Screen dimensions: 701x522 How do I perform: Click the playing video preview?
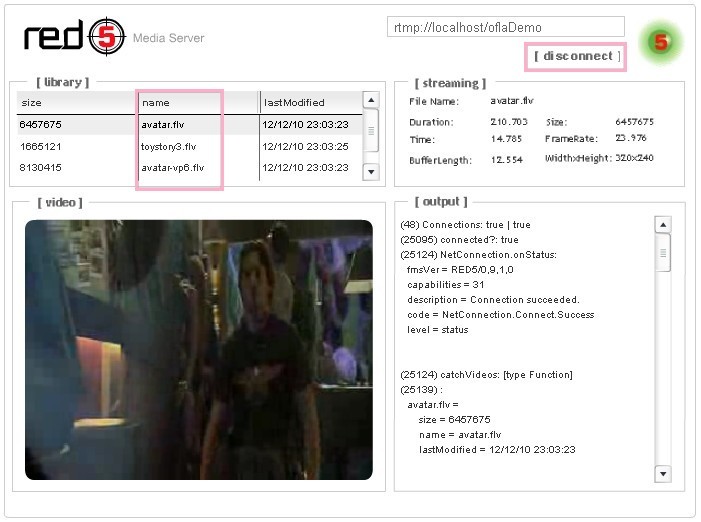(x=199, y=350)
